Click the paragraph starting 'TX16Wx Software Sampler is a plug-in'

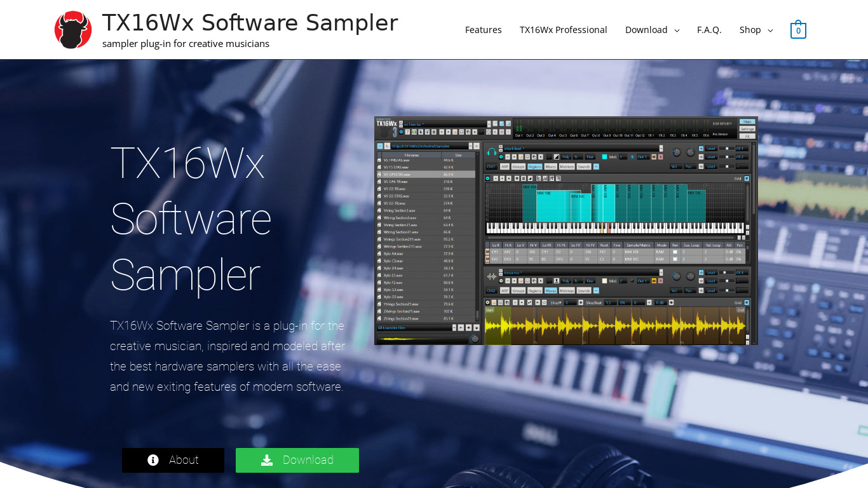(227, 356)
